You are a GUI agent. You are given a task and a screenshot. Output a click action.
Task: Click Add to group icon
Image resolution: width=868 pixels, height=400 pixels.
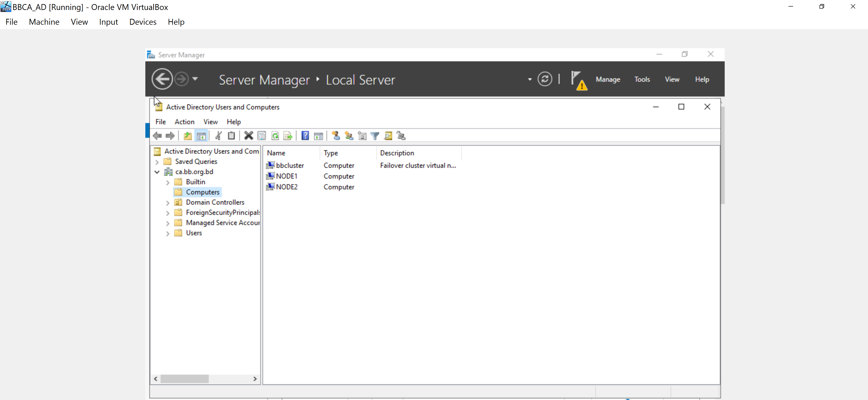pos(401,136)
